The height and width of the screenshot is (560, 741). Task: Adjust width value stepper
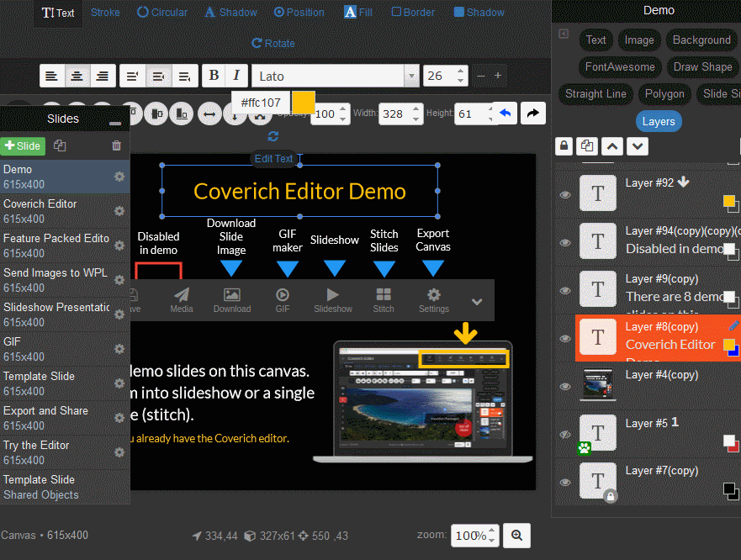tap(415, 114)
